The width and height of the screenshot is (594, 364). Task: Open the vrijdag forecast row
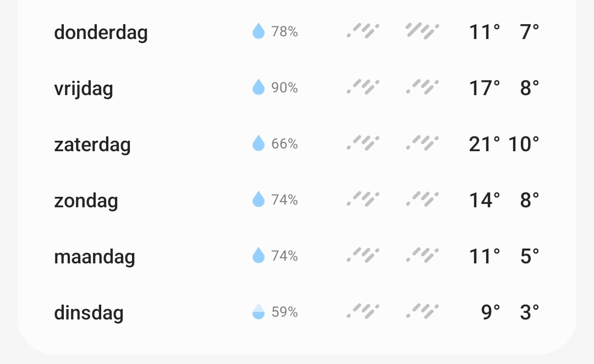coord(297,87)
